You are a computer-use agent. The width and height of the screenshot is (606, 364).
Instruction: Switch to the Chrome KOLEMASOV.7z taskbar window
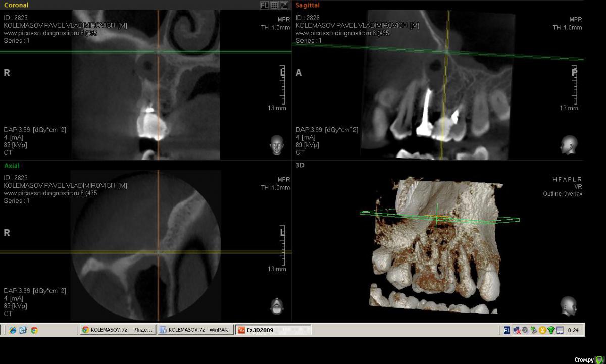117,330
